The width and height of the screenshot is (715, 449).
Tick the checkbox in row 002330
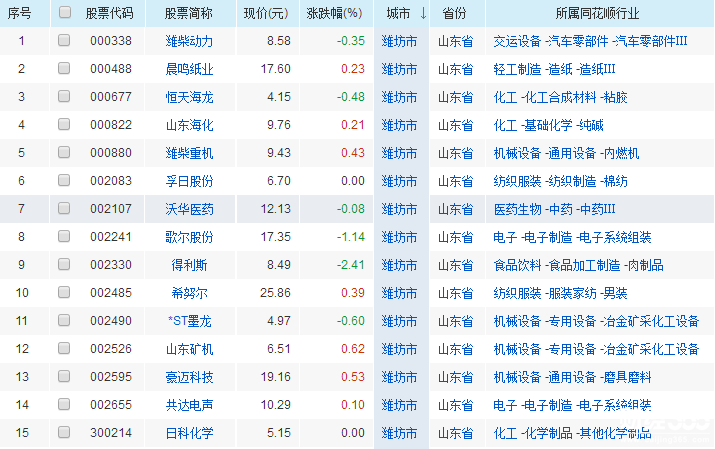[x=64, y=264]
